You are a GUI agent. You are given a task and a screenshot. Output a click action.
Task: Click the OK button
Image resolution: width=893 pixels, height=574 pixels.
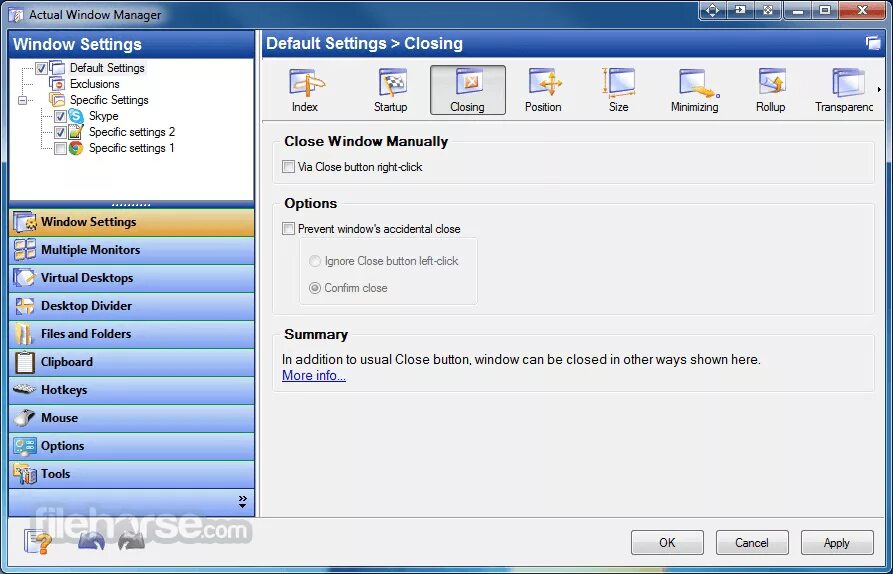[x=667, y=543]
